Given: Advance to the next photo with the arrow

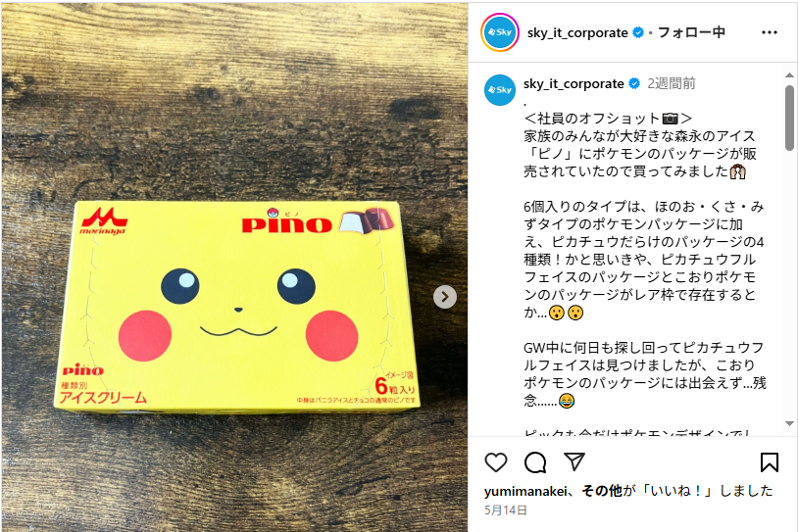Looking at the screenshot, I should click(x=445, y=297).
